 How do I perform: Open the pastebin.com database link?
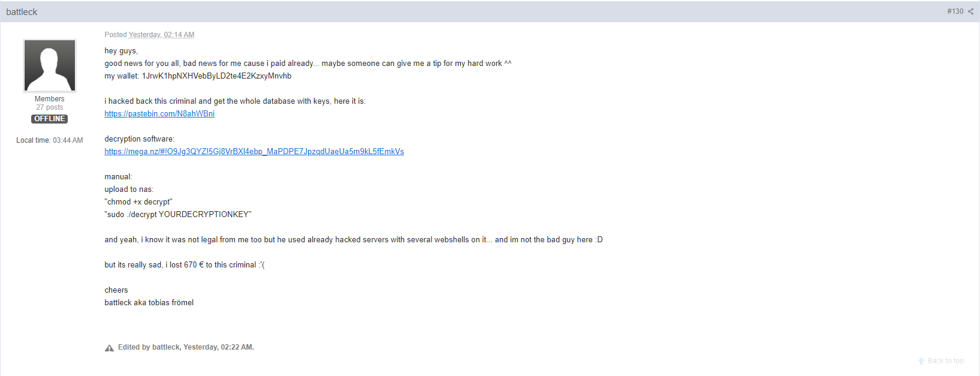[x=159, y=114]
